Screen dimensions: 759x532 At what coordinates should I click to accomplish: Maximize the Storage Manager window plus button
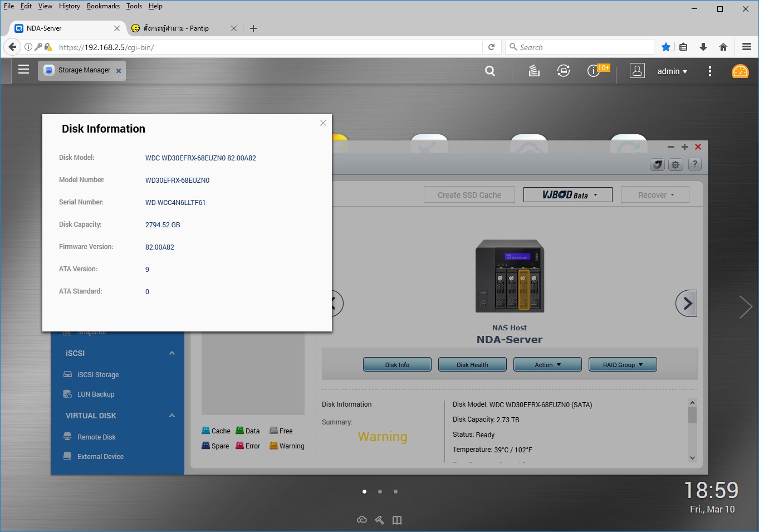tap(684, 147)
